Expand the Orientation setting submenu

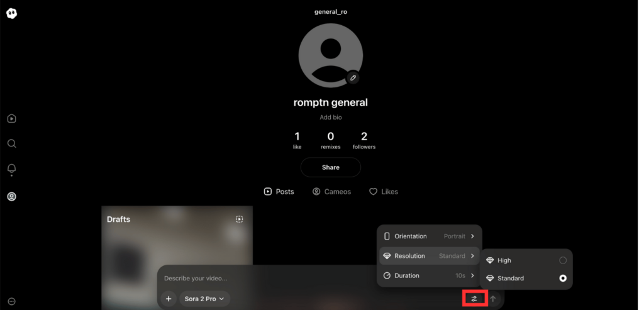pos(429,236)
